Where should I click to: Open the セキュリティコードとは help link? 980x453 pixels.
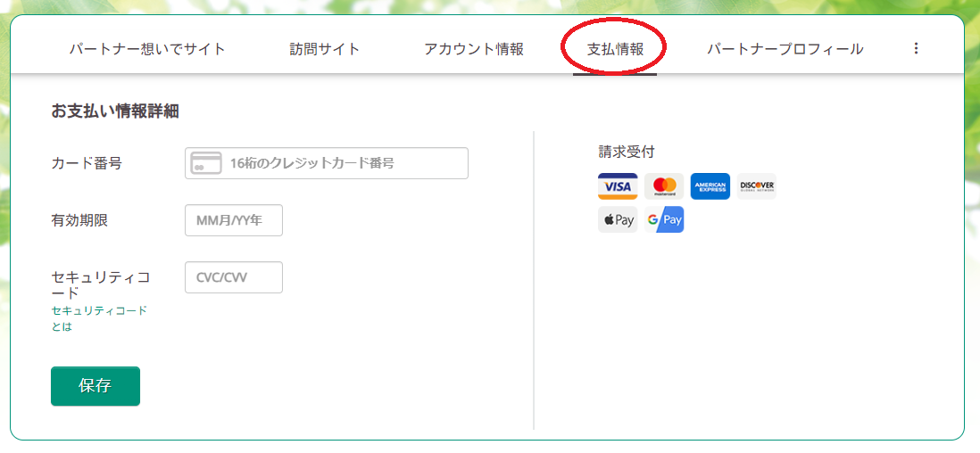pos(99,318)
